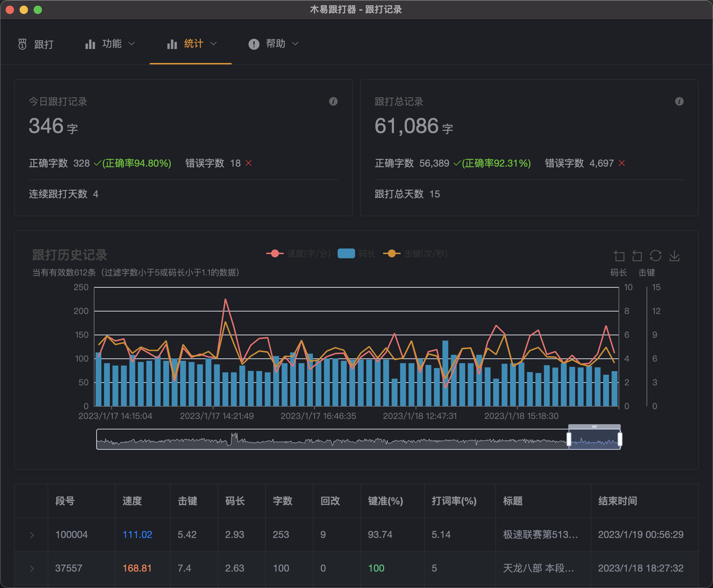Click 极速联赛第513 title cell
This screenshot has width=713, height=588.
coord(540,534)
